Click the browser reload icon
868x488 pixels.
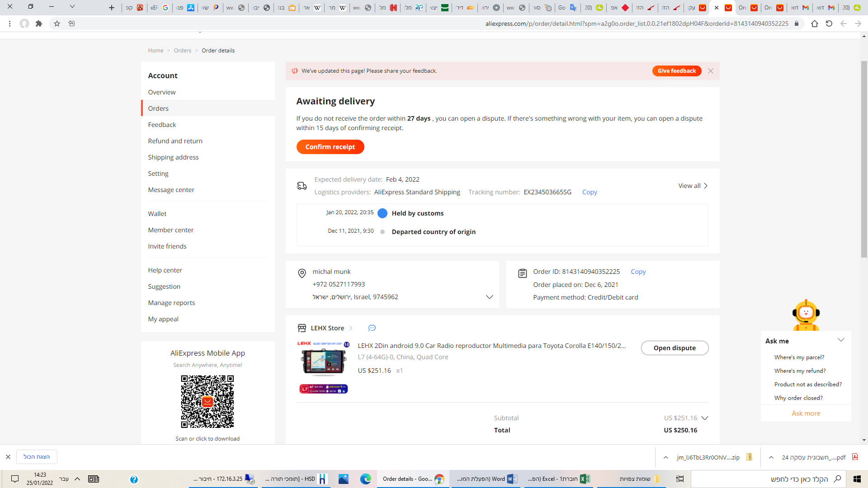[829, 23]
